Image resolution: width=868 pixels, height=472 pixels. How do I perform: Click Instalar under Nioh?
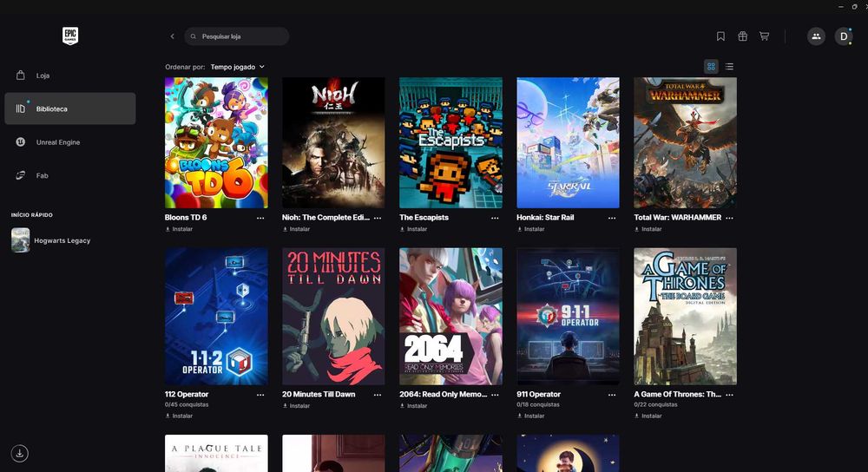coord(296,229)
